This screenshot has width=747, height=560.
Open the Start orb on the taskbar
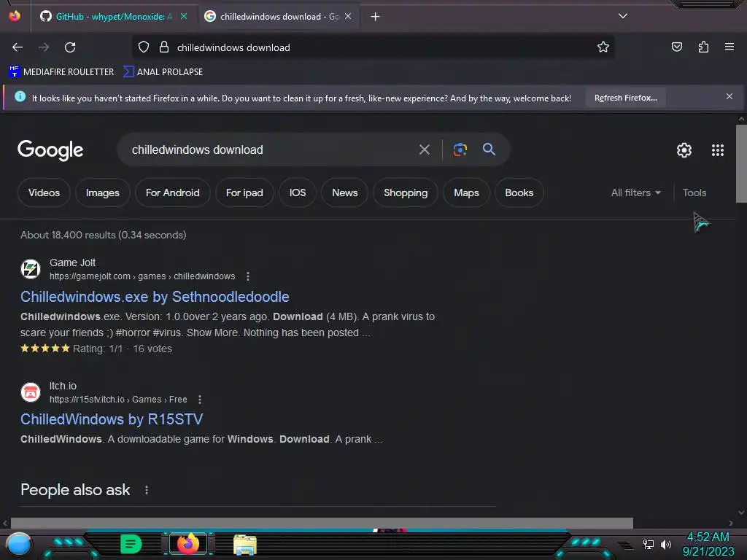tap(18, 544)
